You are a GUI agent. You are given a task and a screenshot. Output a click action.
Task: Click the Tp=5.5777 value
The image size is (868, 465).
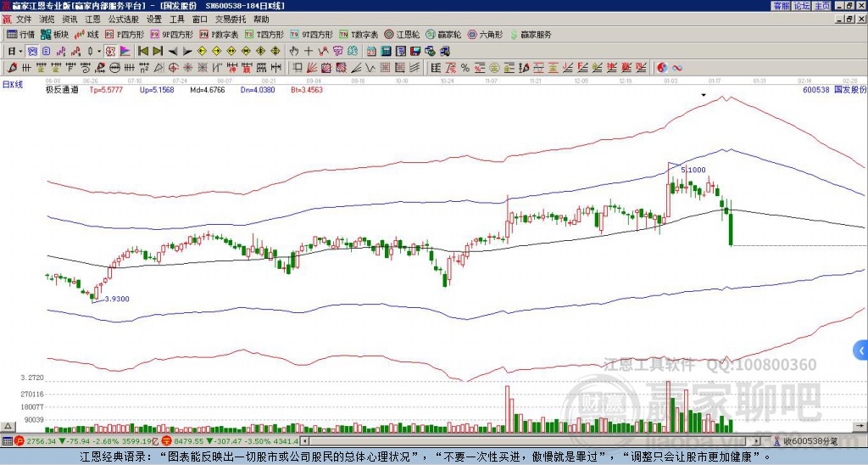pyautogui.click(x=104, y=89)
